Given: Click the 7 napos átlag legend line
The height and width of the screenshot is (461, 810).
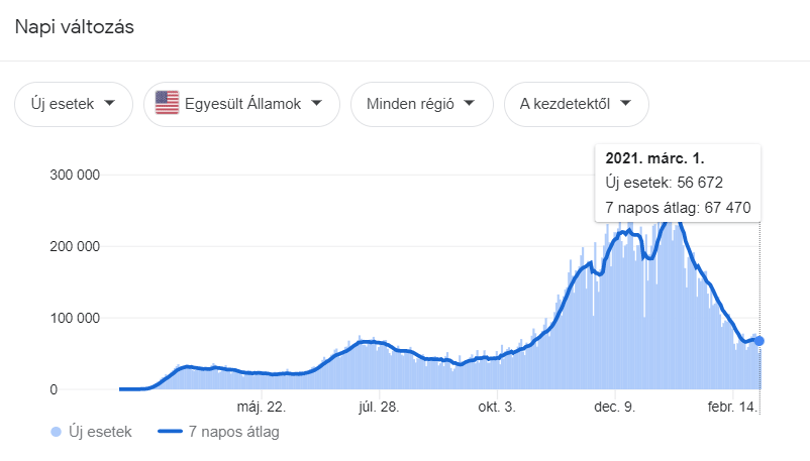Looking at the screenshot, I should coord(170,432).
